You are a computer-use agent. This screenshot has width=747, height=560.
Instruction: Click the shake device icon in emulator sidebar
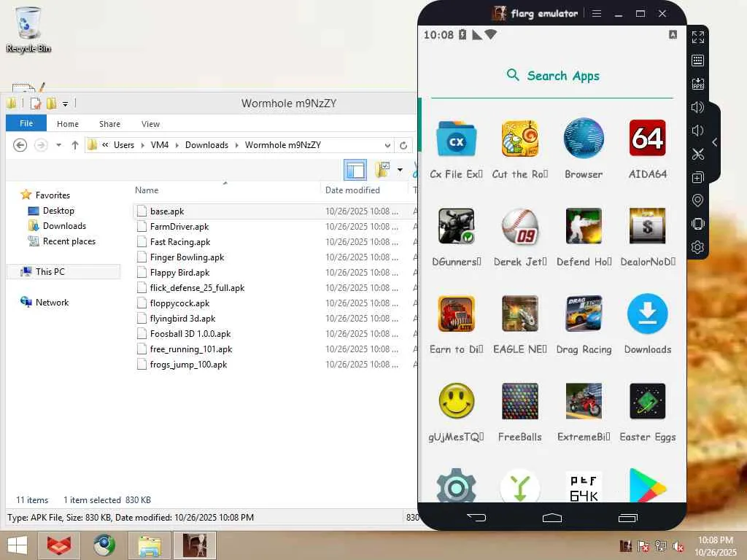[698, 224]
